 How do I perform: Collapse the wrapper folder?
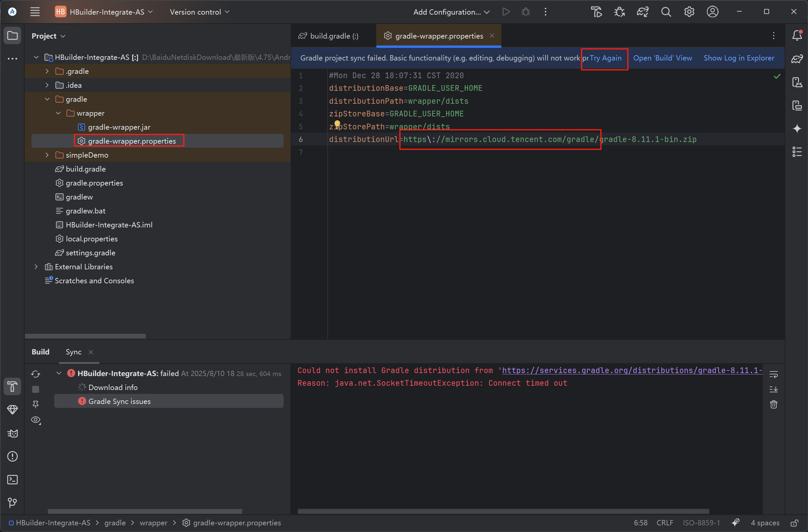pos(58,113)
